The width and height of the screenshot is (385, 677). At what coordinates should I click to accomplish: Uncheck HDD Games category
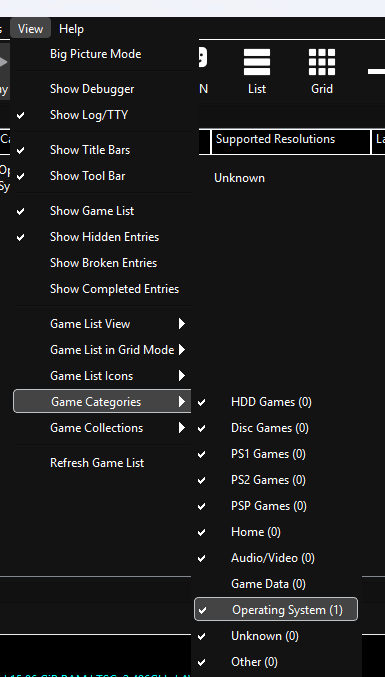[x=276, y=402]
